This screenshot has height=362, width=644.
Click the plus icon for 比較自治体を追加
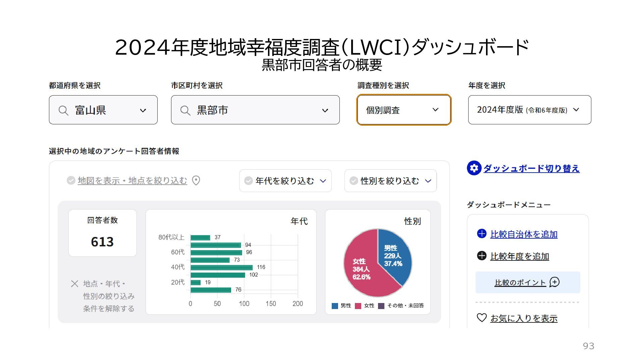482,234
